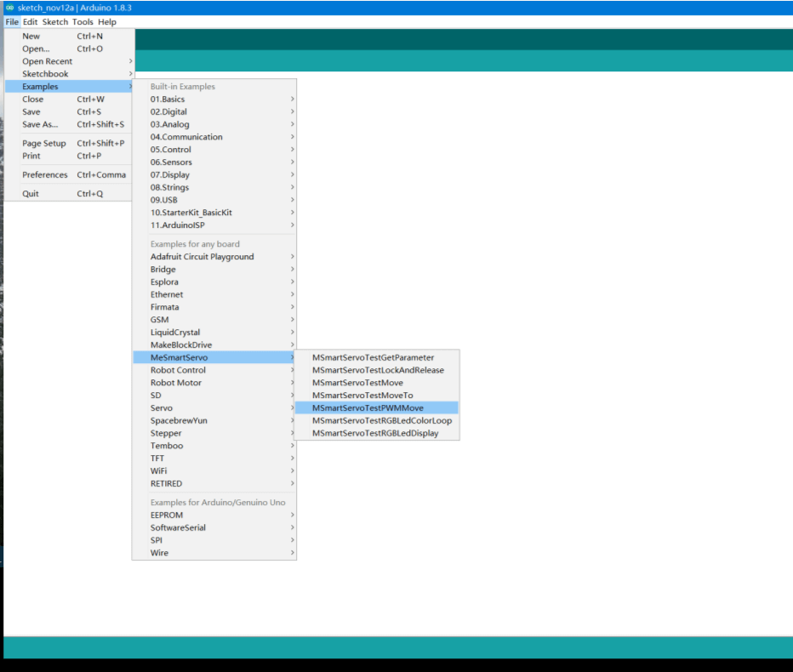The width and height of the screenshot is (793, 672).
Task: Select the Bridge library examples
Action: click(x=214, y=270)
